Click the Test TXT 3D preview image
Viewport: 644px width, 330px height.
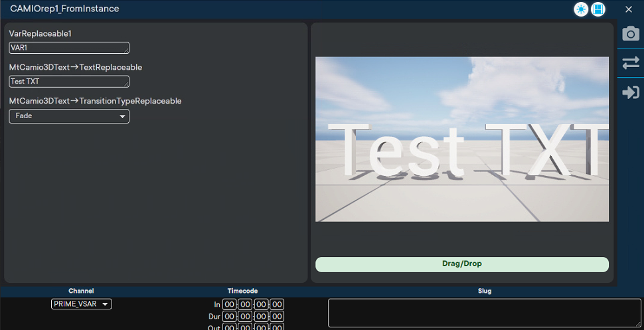click(461, 139)
